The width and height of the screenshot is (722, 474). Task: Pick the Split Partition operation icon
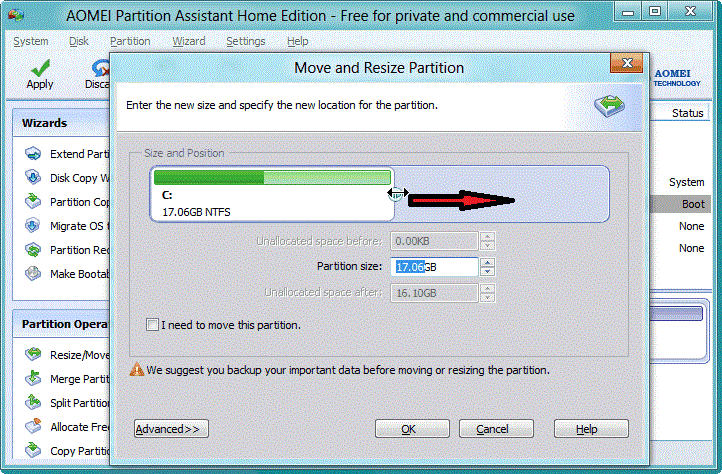pyautogui.click(x=33, y=403)
